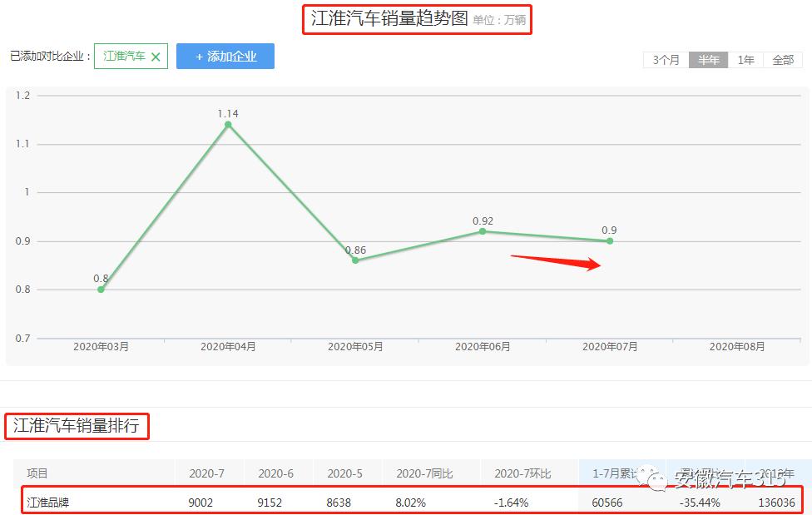812x515 pixels.
Task: Select the 0.92 data point for June
Action: tap(484, 231)
